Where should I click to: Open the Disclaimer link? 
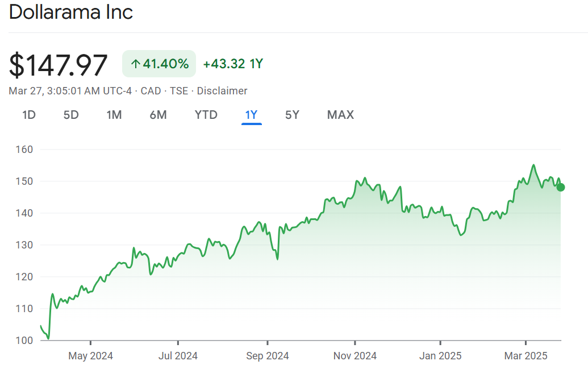pos(222,91)
